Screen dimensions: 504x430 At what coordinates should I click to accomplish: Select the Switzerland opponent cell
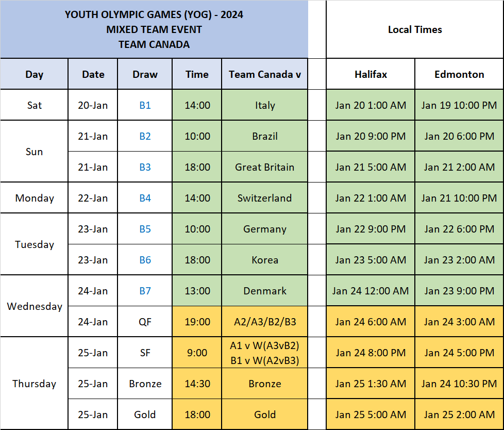(x=265, y=198)
